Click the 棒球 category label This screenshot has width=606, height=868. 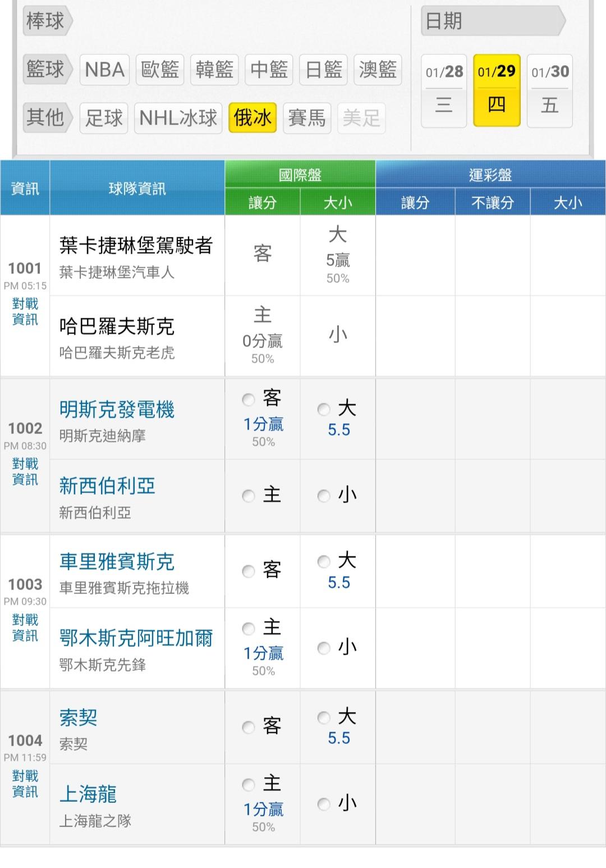point(45,21)
